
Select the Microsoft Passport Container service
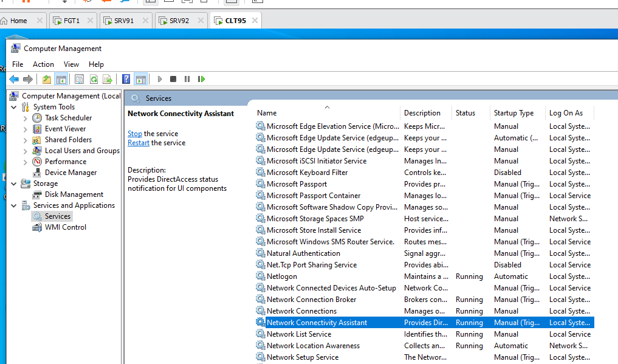(x=425, y=196)
